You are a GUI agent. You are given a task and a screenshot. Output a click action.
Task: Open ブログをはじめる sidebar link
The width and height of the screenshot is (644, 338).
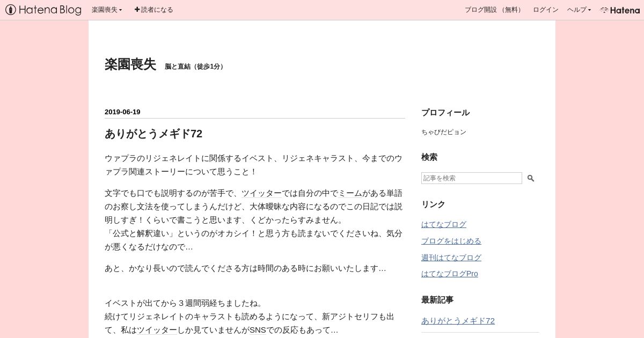point(451,241)
